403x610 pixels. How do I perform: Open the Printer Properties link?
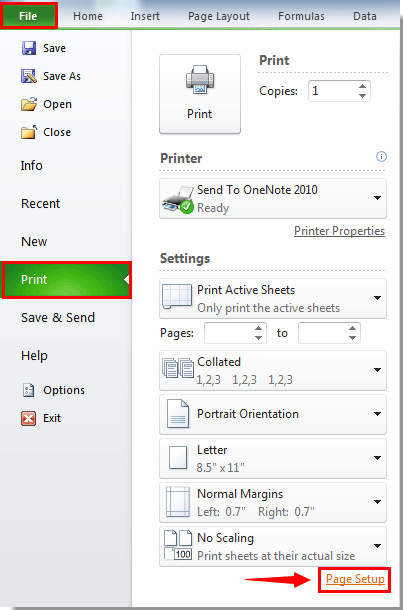[339, 231]
